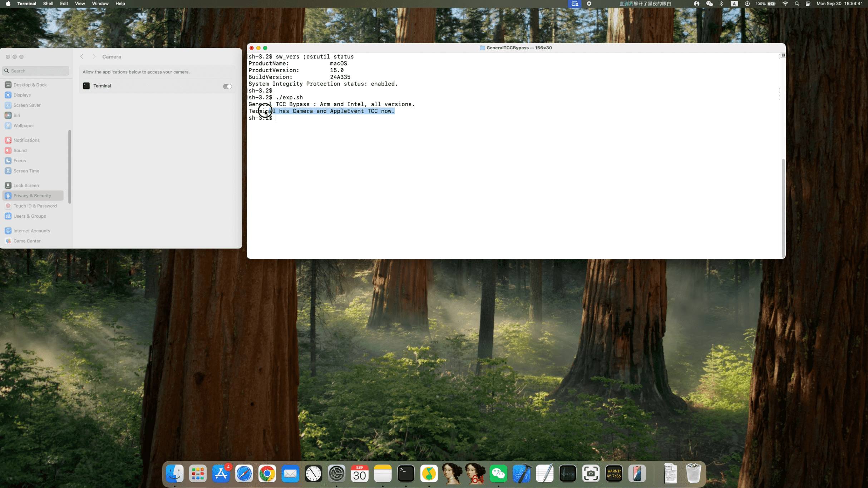
Task: Click the System Settings search field
Action: pyautogui.click(x=36, y=71)
